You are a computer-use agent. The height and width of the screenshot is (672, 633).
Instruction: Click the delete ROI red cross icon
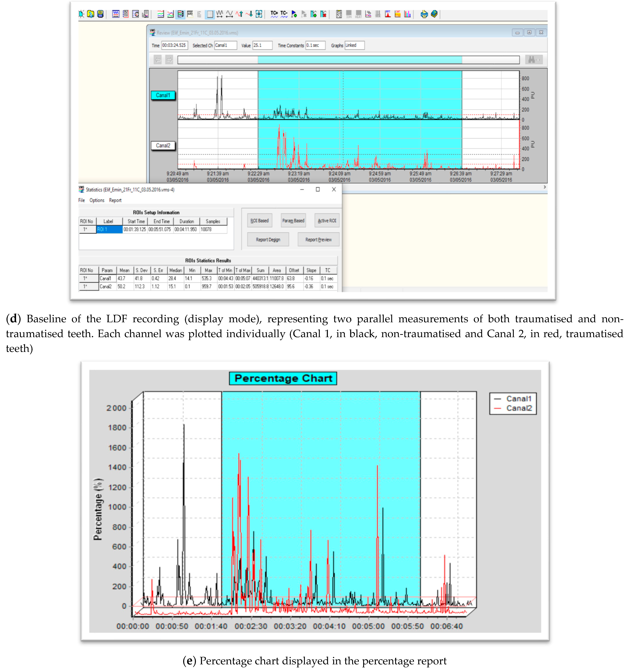click(x=323, y=14)
